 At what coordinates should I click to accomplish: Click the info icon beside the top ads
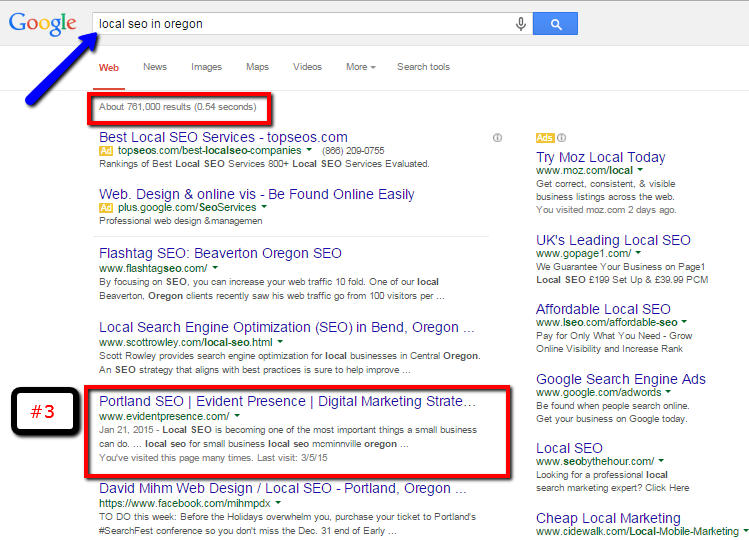point(497,138)
